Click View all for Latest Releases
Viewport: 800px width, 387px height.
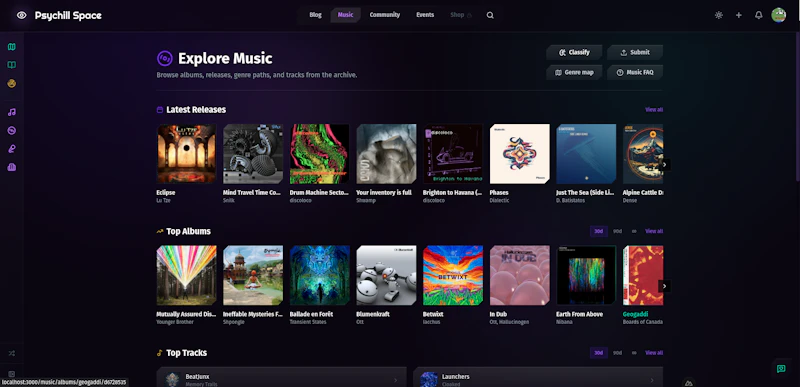tap(654, 110)
